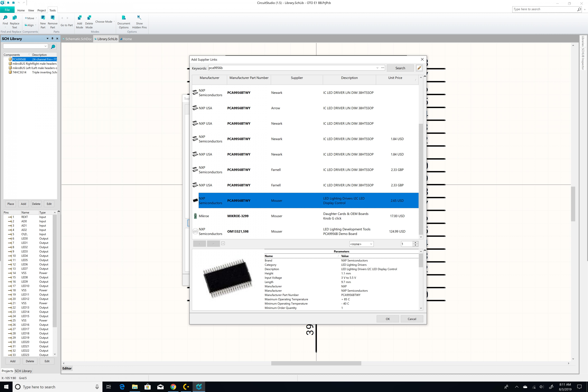
Task: Switch to the View ribbon tab
Action: pyautogui.click(x=31, y=10)
